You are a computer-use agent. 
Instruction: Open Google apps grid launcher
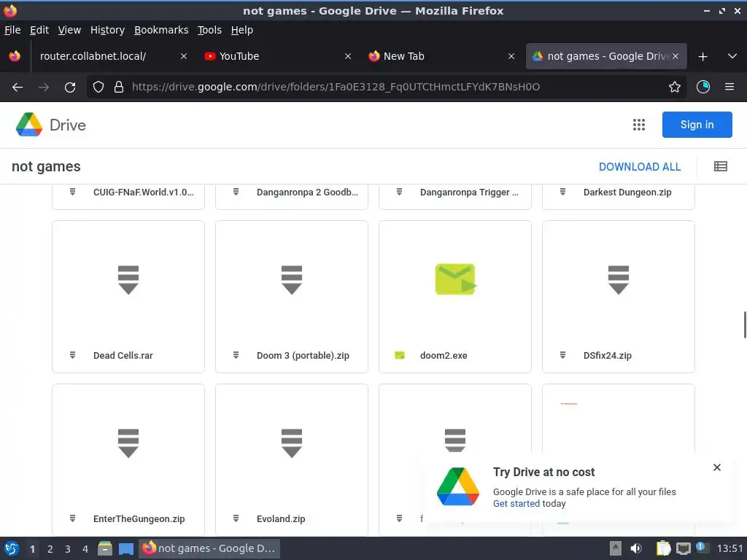[x=639, y=125]
